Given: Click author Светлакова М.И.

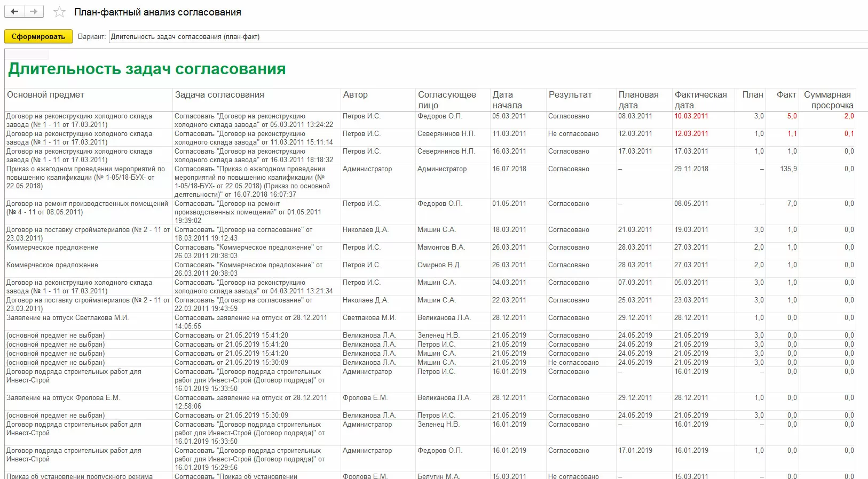Looking at the screenshot, I should coord(369,318).
